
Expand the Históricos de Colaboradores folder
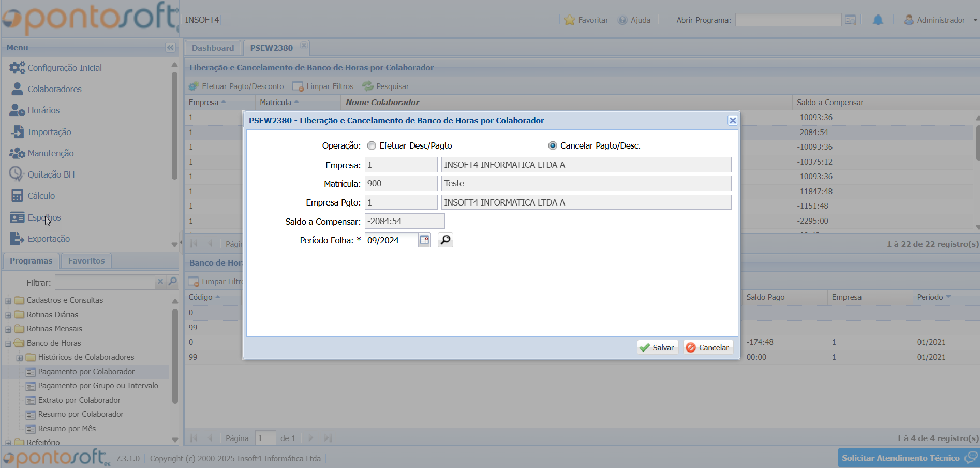tap(20, 358)
